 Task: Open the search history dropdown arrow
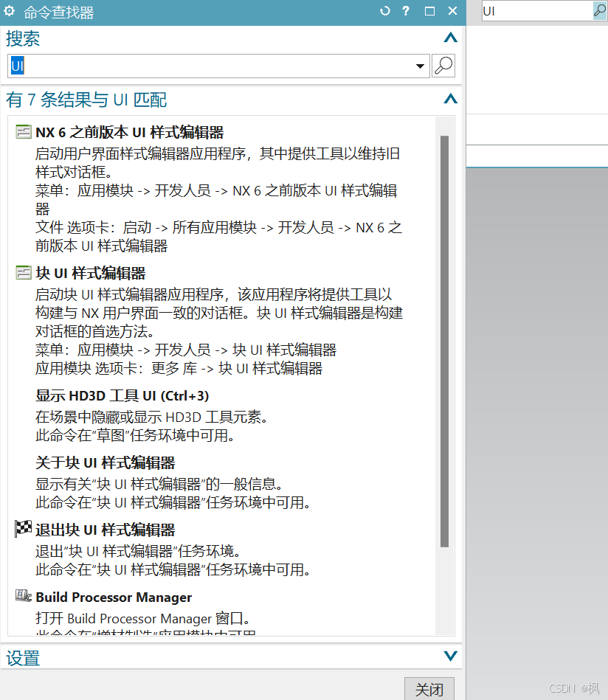421,66
